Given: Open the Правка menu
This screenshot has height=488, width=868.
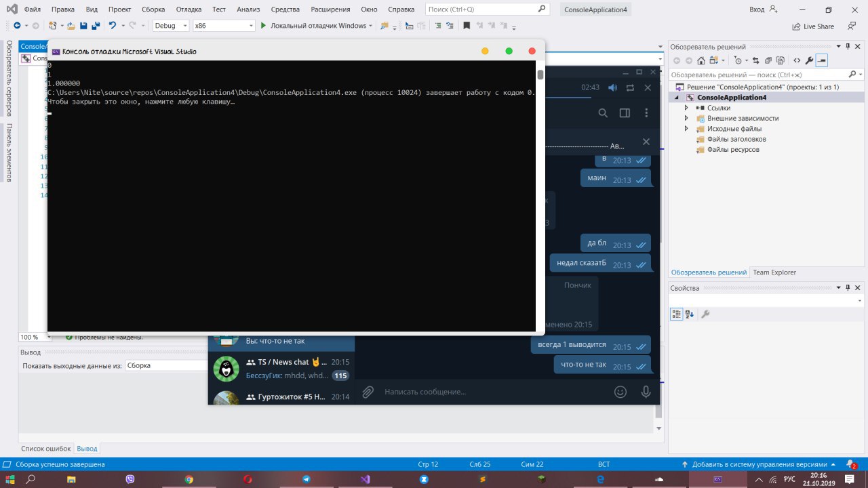Looking at the screenshot, I should pyautogui.click(x=63, y=9).
